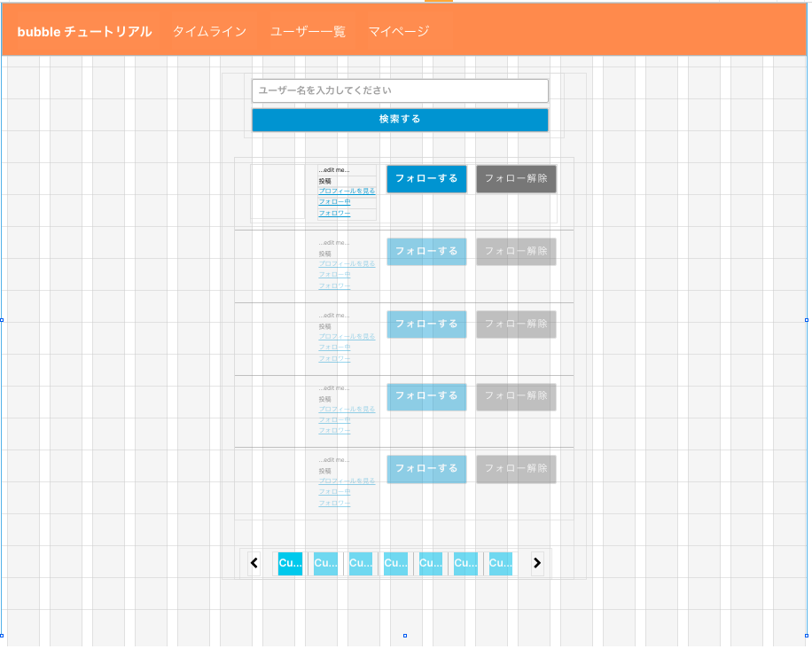This screenshot has width=812, height=649.
Task: Click faded フォローする in the second row
Action: click(x=426, y=251)
